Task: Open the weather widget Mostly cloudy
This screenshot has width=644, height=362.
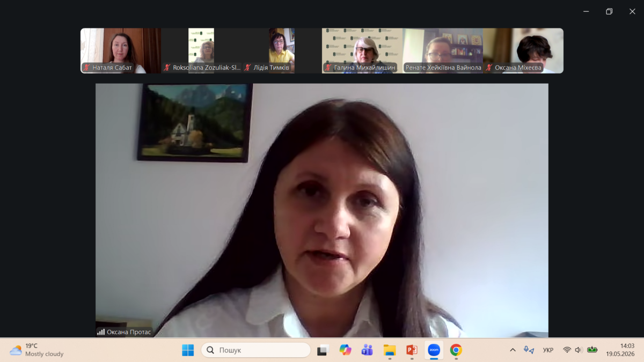Action: click(x=36, y=350)
